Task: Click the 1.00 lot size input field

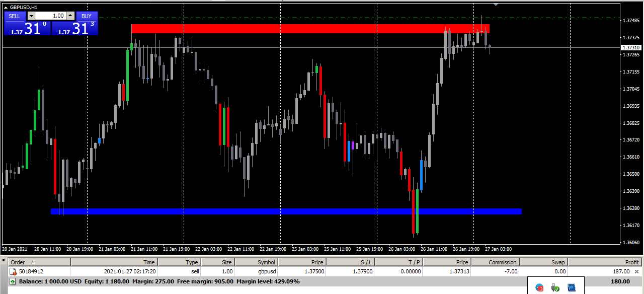Action: [51, 16]
